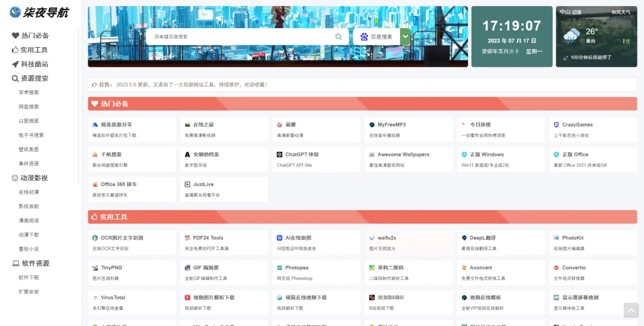Image resolution: width=644 pixels, height=326 pixels.
Task: Open 电子书搜索 sidebar subitem
Action: click(x=31, y=136)
